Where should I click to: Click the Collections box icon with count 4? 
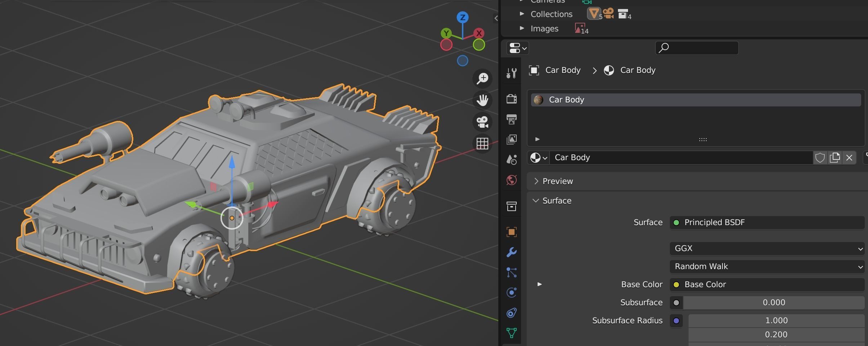(624, 14)
